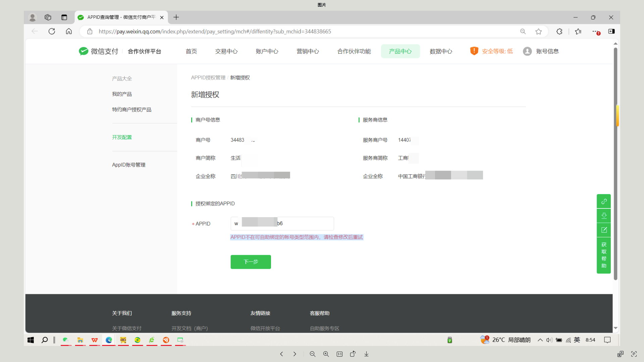Select AppID账号管理 in left sidebar

pyautogui.click(x=128, y=165)
